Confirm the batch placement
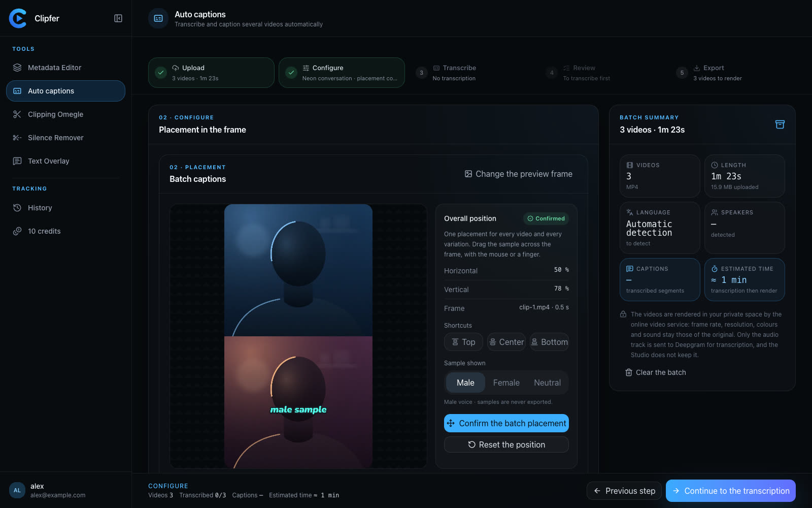This screenshot has width=812, height=508. point(506,423)
